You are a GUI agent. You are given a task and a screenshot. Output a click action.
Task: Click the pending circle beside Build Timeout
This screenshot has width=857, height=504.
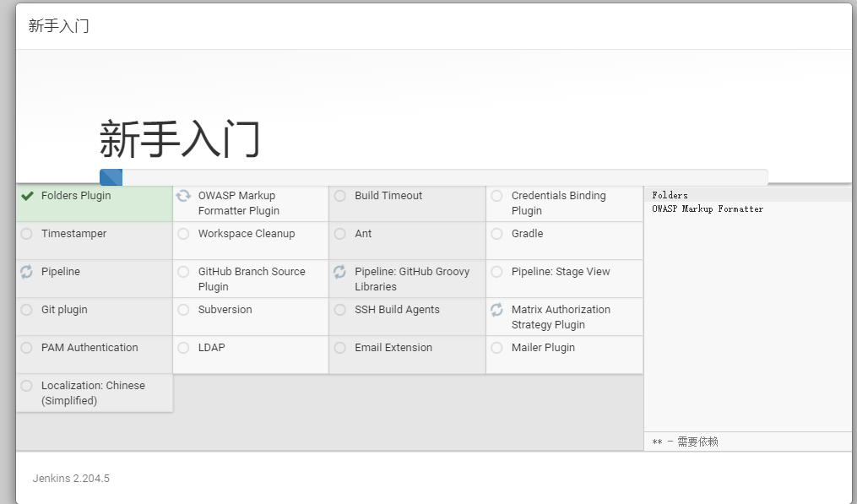pos(340,196)
